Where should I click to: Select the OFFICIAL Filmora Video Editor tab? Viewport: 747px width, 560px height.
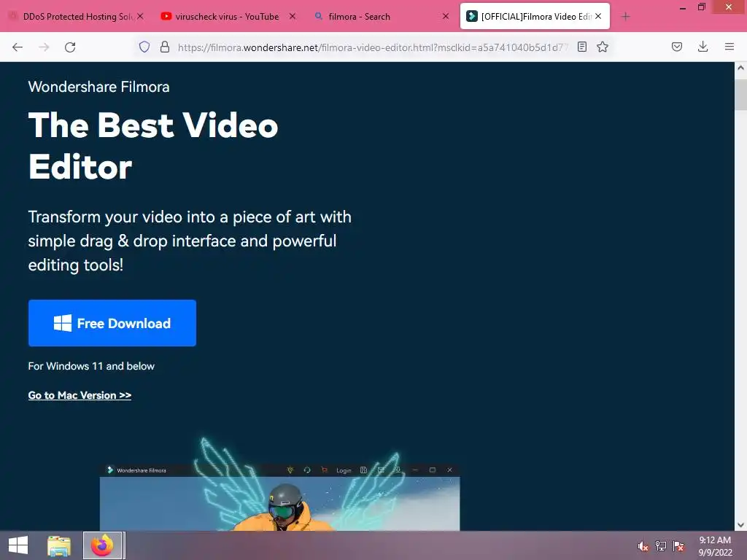coord(535,17)
